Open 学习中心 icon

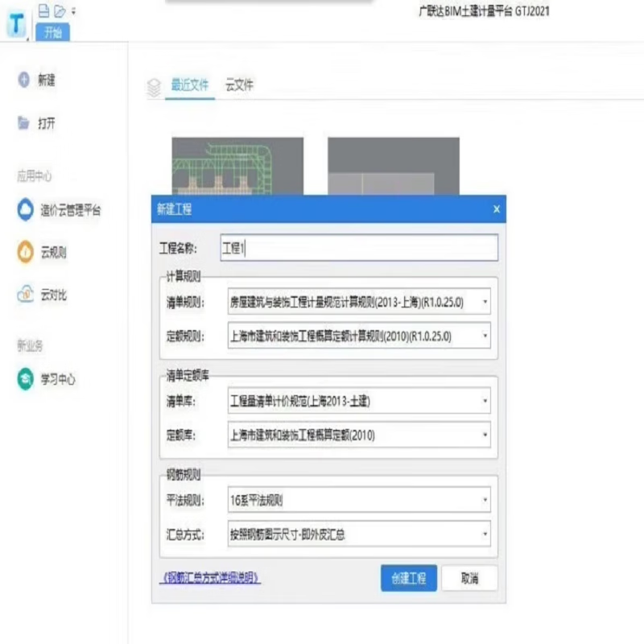point(26,378)
